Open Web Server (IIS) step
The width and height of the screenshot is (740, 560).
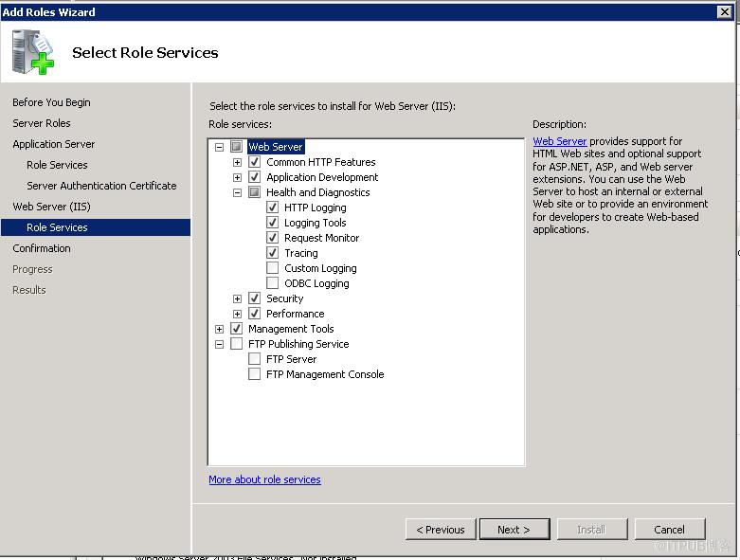pyautogui.click(x=51, y=207)
